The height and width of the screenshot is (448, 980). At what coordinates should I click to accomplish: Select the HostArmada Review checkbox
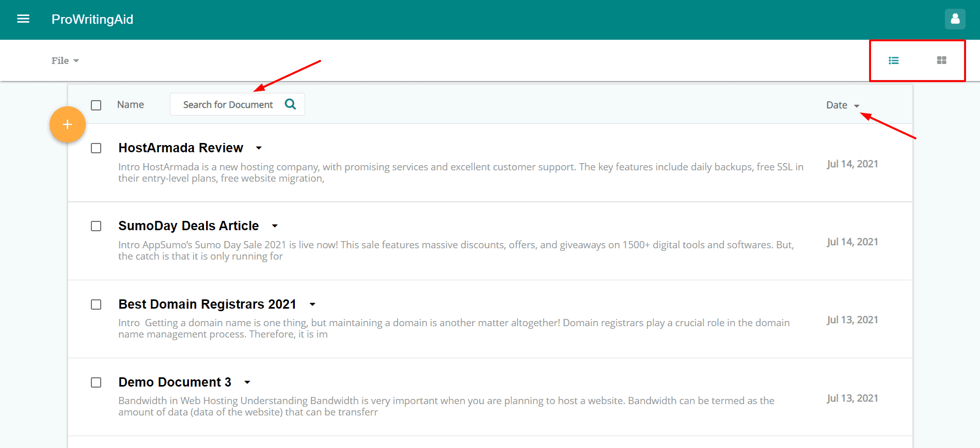[x=96, y=148]
